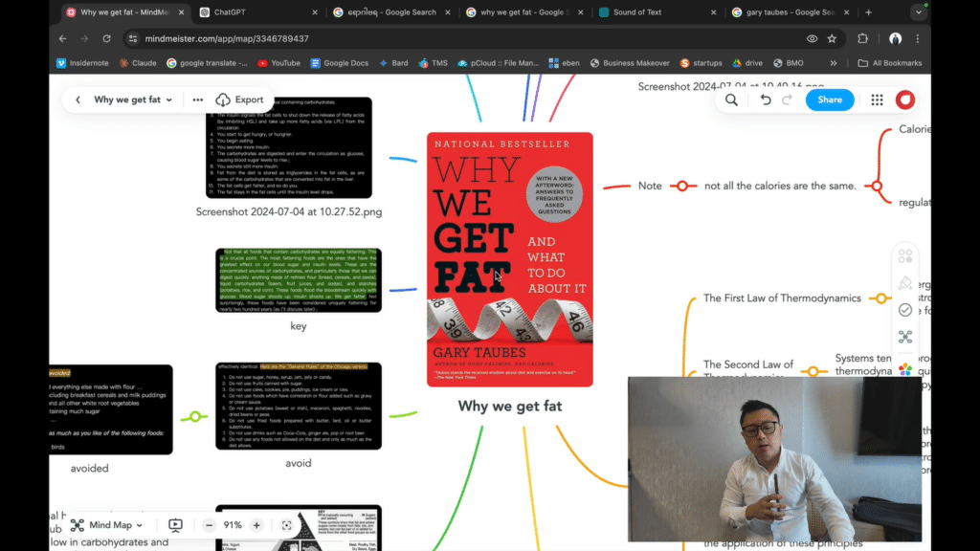
Task: Open the tab search dropdown arrow
Action: click(x=918, y=11)
